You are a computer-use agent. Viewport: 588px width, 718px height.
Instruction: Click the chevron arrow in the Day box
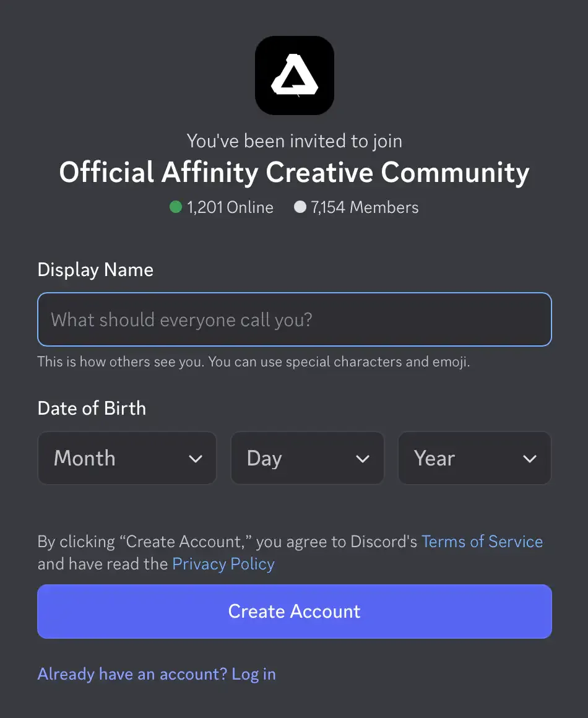(363, 459)
